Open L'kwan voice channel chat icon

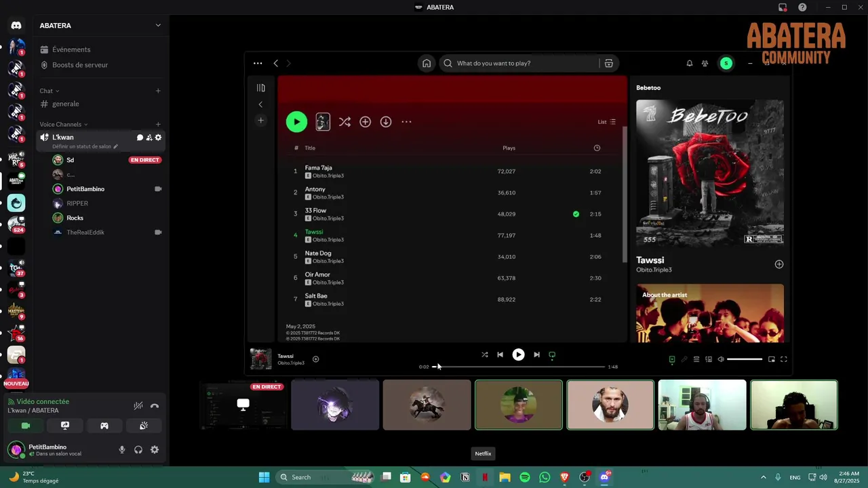(x=140, y=138)
